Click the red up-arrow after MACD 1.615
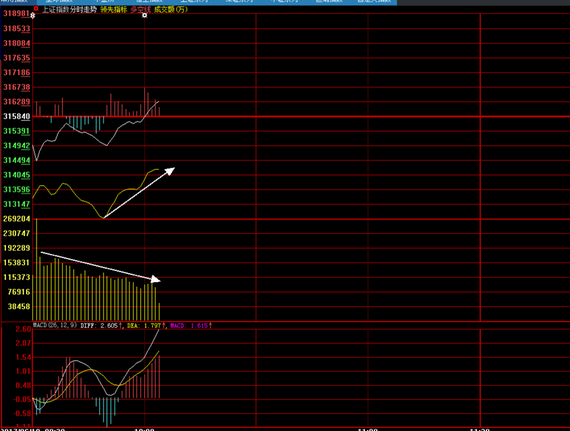This screenshot has height=431, width=570. click(210, 325)
